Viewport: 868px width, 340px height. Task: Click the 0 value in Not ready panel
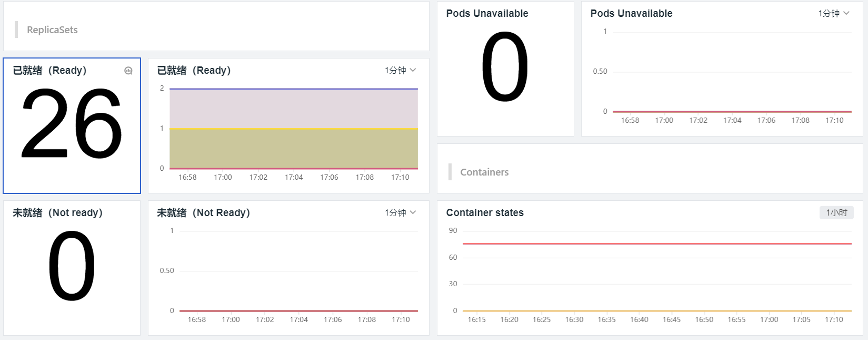coord(72,266)
